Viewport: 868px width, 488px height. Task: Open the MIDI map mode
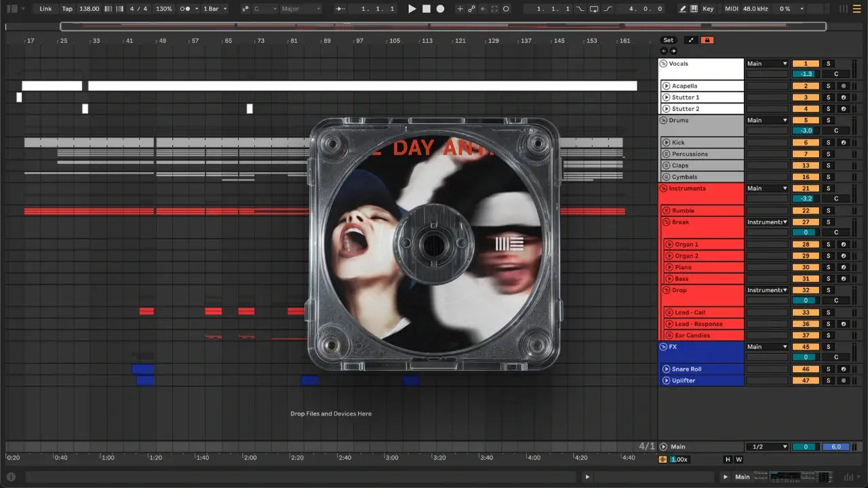tap(731, 9)
